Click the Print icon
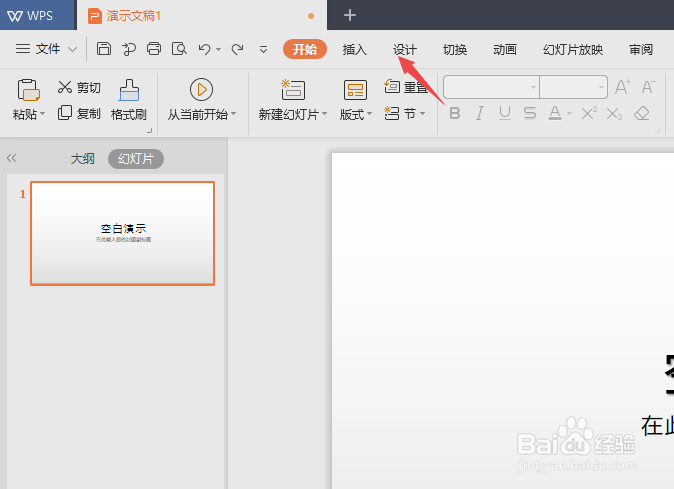674x489 pixels. (x=154, y=49)
